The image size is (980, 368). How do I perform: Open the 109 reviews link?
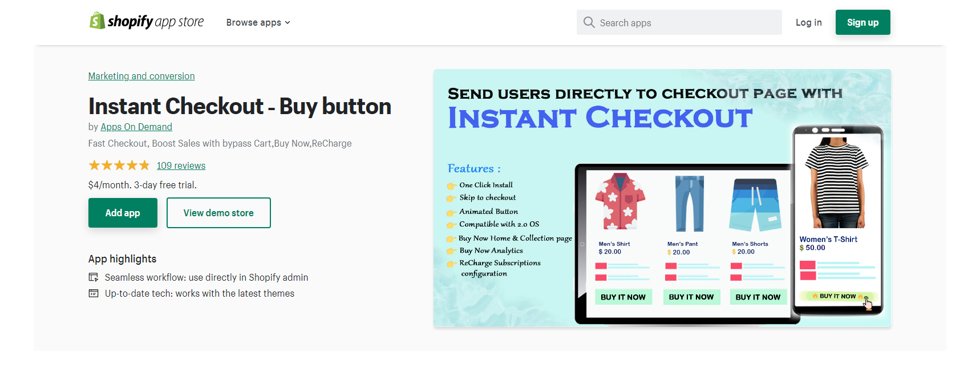181,165
